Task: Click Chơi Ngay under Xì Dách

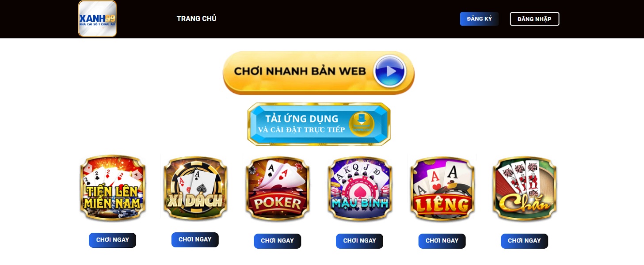Action: click(x=195, y=239)
